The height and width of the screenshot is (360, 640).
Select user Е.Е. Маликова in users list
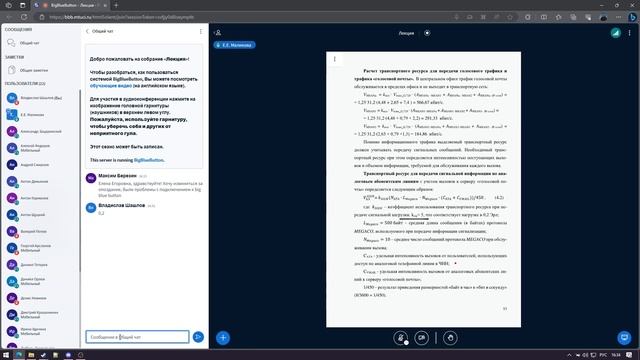41,115
